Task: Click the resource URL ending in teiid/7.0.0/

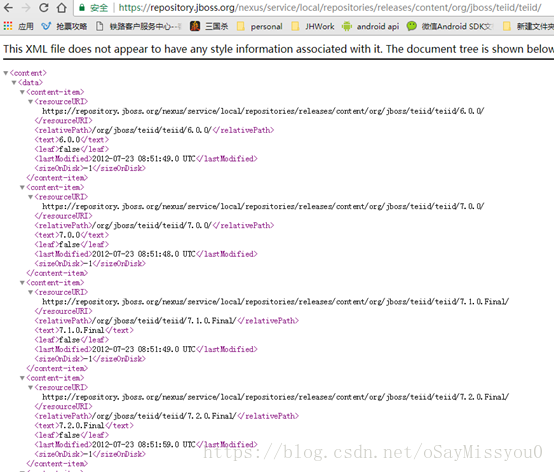Action: 263,206
